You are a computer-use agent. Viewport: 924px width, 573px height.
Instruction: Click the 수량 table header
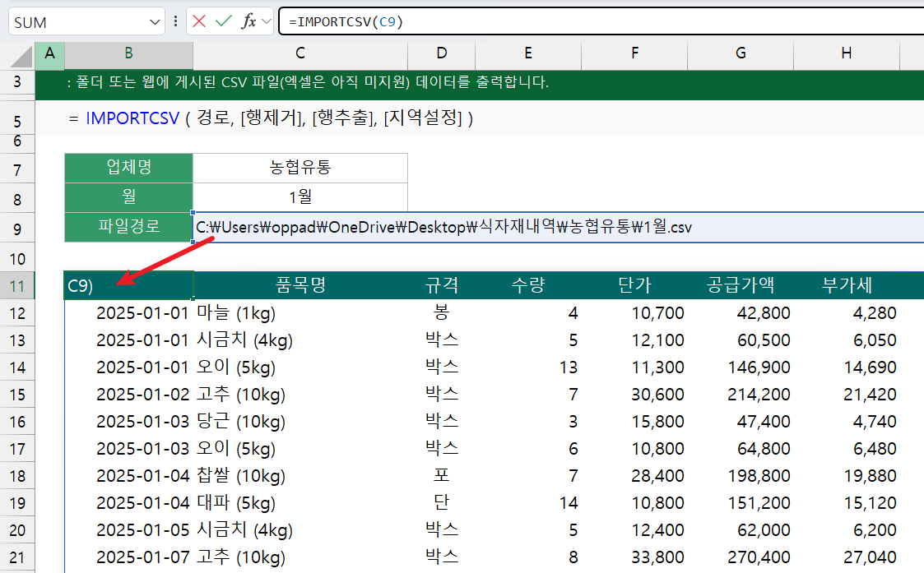528,285
